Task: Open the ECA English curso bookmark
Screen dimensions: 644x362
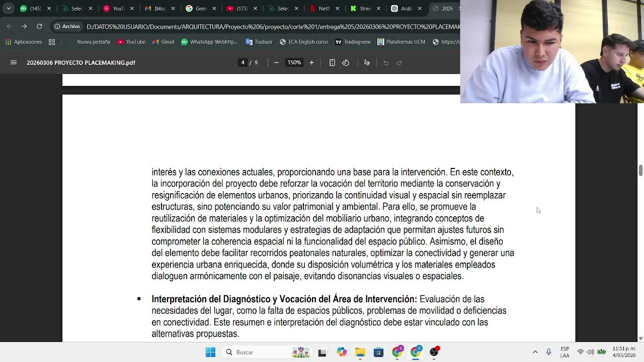Action: 303,42
